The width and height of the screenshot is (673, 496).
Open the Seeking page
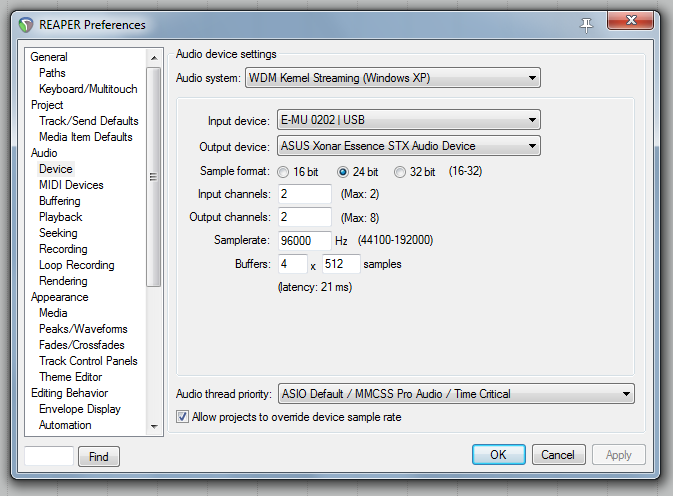click(x=58, y=233)
